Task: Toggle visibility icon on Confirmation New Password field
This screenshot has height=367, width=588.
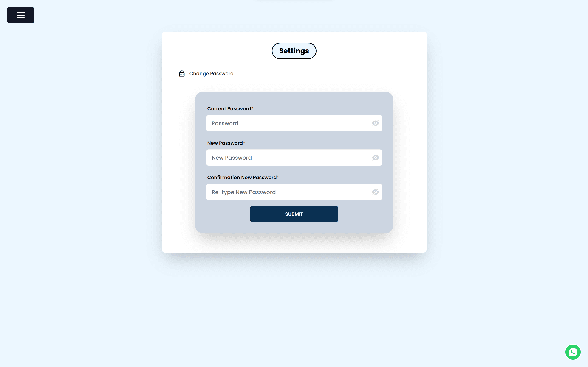Action: tap(376, 192)
